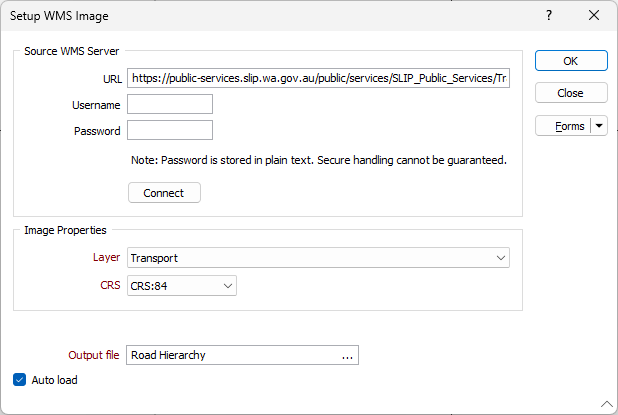Focus the Username text field
The width and height of the screenshot is (618, 415).
coord(170,104)
